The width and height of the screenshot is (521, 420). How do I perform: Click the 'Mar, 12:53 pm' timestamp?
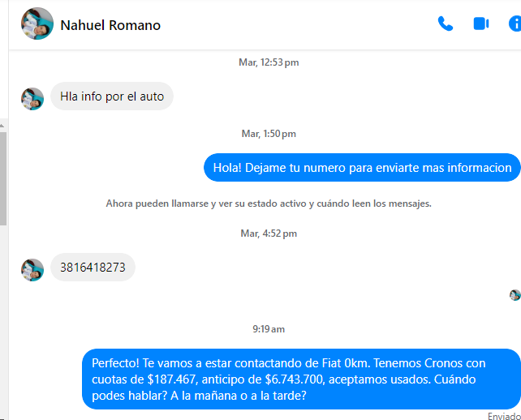269,62
